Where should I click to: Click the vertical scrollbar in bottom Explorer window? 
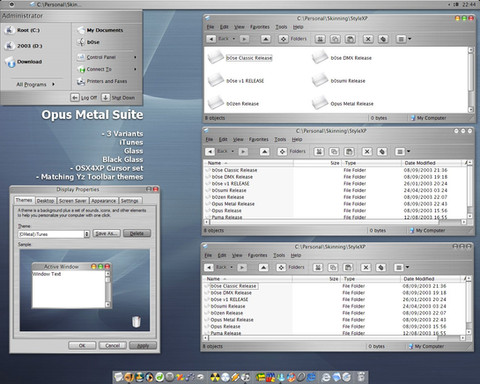[468, 306]
